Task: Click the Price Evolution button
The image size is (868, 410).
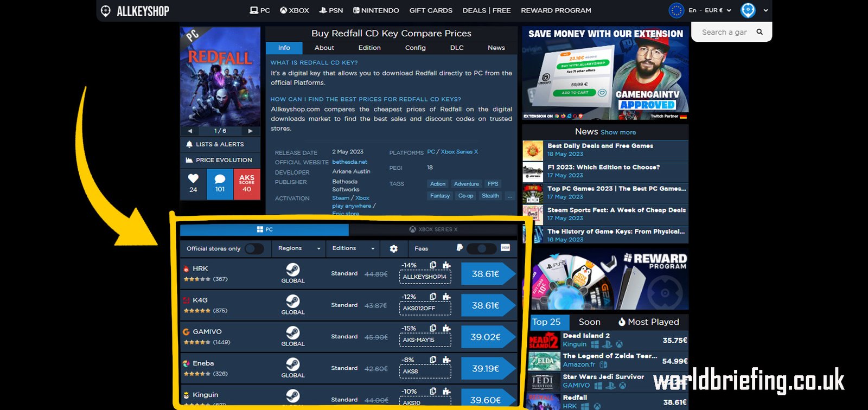Action: (x=220, y=160)
